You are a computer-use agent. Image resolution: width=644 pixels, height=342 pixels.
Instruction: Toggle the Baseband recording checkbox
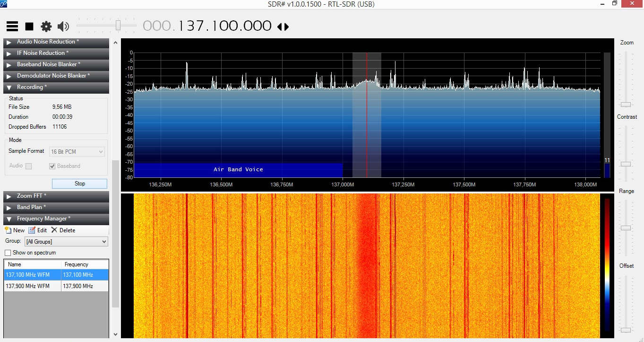tap(52, 166)
